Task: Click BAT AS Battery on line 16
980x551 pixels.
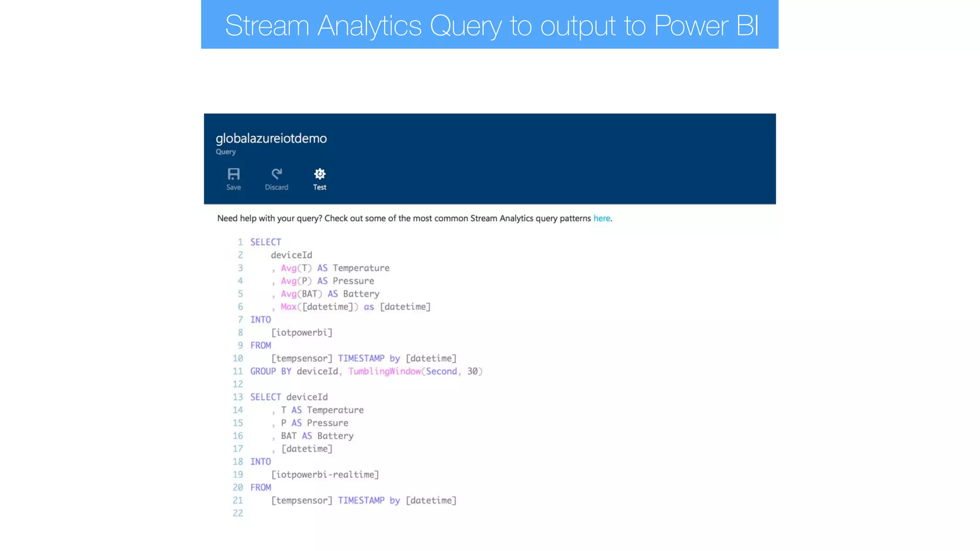Action: click(x=317, y=436)
